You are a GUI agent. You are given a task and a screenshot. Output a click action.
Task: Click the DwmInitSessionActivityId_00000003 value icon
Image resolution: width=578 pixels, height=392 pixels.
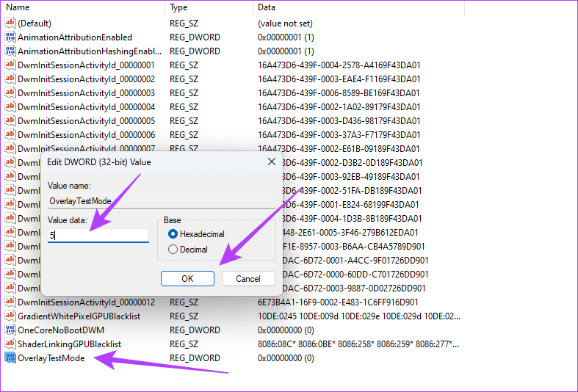pyautogui.click(x=10, y=92)
